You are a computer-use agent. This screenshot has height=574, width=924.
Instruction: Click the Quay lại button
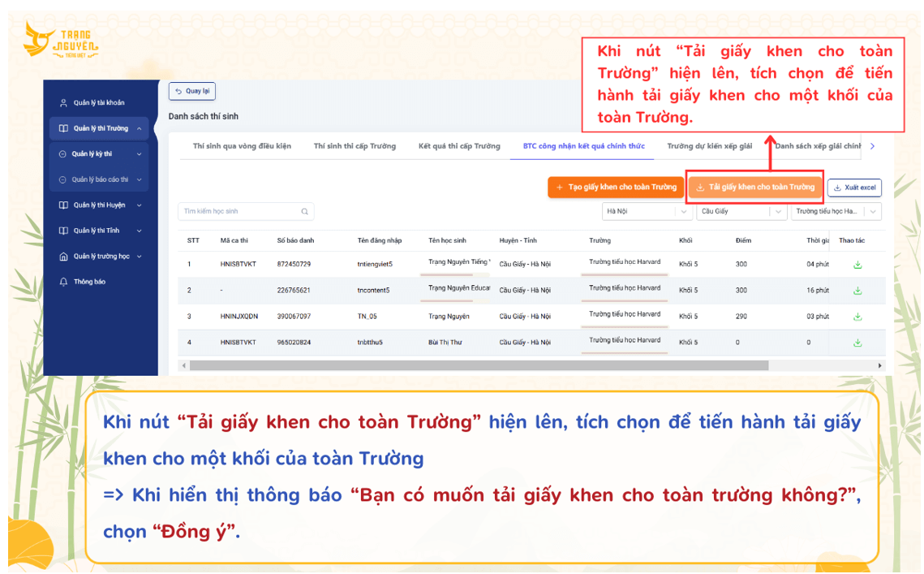[x=192, y=91]
